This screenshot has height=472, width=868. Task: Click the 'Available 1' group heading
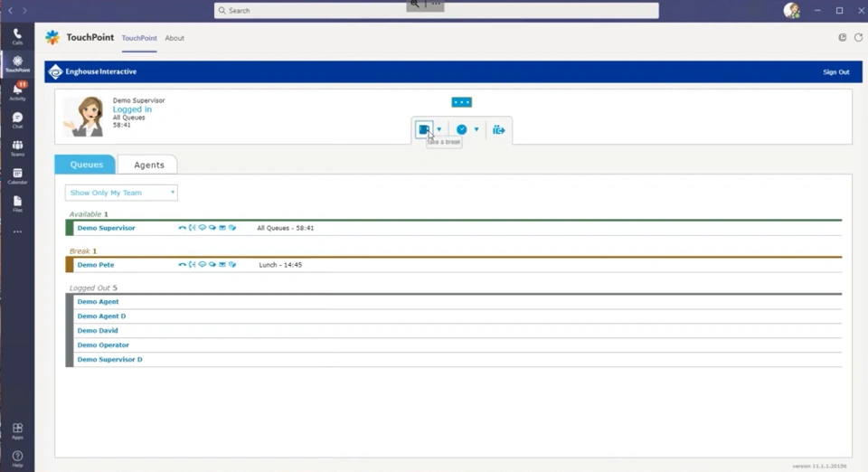tap(89, 214)
